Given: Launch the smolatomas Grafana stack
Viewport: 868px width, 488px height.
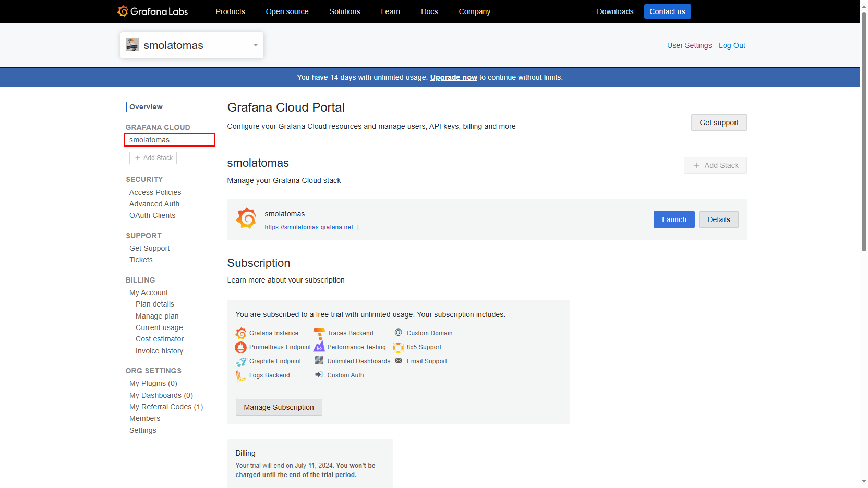Looking at the screenshot, I should tap(674, 219).
